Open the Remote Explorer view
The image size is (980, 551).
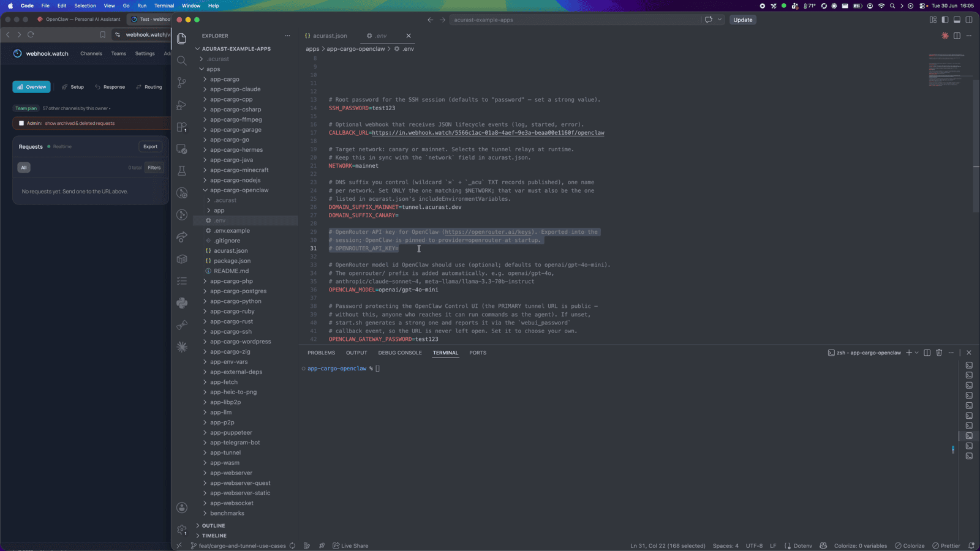tap(182, 149)
